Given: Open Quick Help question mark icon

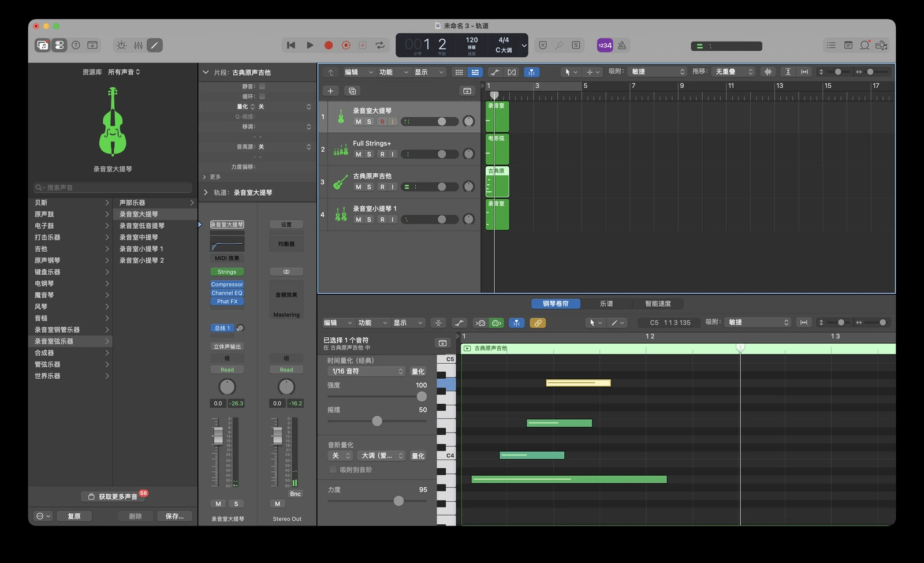Looking at the screenshot, I should coord(76,45).
